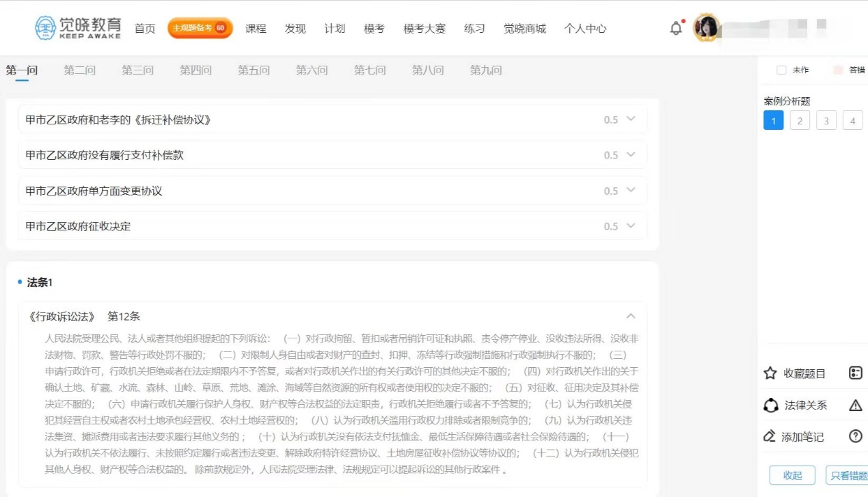Image resolution: width=868 pixels, height=497 pixels.
Task: Click the text 甲市乙区政府和老李的《拆迁补偿协议》
Action: click(x=118, y=120)
